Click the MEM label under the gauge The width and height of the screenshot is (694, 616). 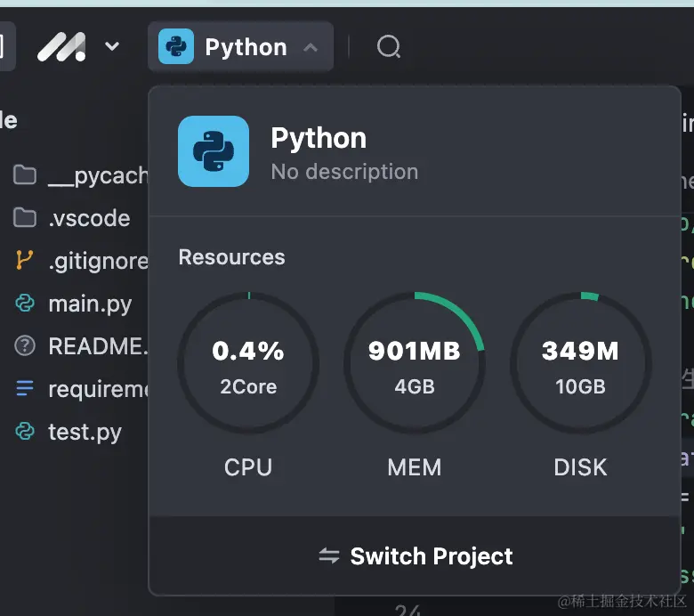(415, 467)
